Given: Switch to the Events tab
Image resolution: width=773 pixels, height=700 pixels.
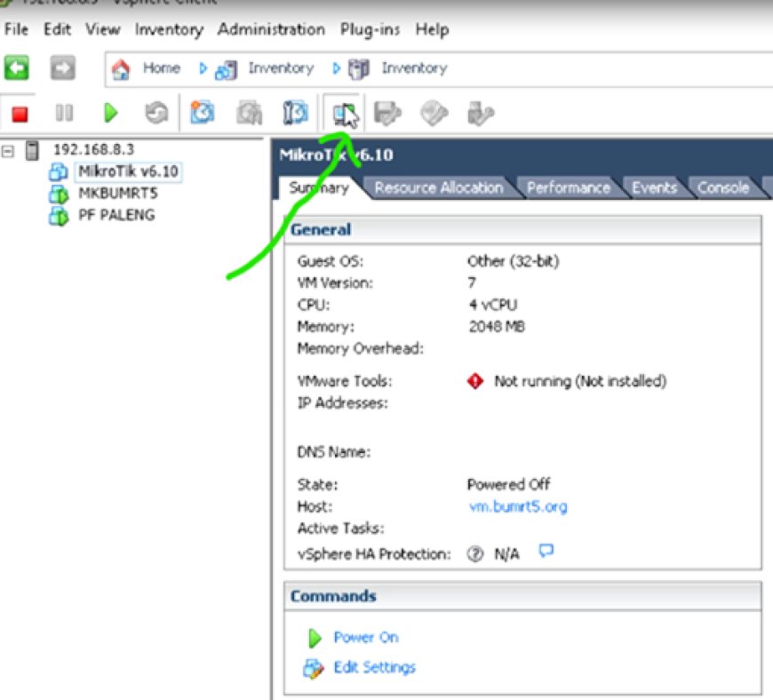Looking at the screenshot, I should click(x=655, y=187).
